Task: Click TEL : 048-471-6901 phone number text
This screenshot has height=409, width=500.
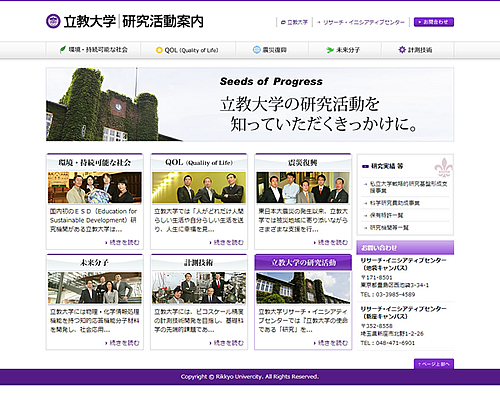Action: tap(388, 343)
